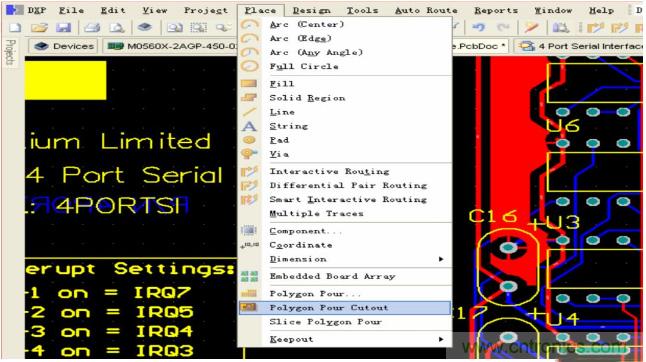Select the Fill tool icon
The width and height of the screenshot is (646, 362).
(x=249, y=84)
